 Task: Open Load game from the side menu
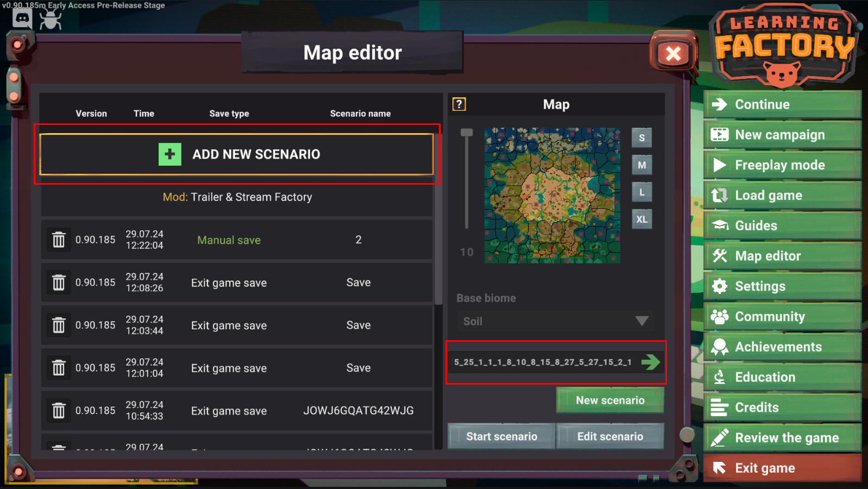(782, 196)
